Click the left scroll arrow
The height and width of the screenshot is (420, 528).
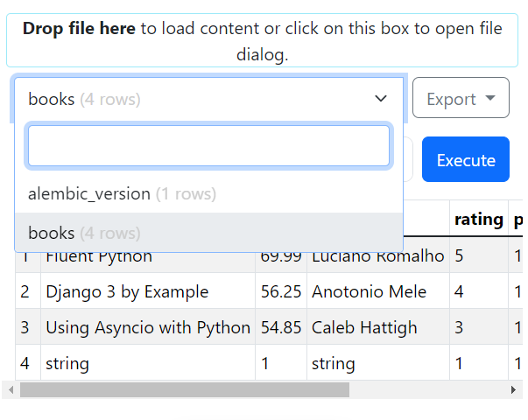(x=11, y=389)
